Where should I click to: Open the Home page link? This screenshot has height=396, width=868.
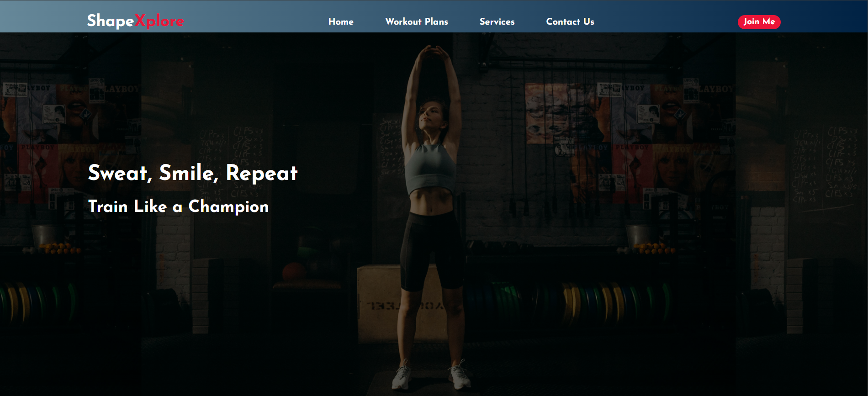click(x=341, y=21)
